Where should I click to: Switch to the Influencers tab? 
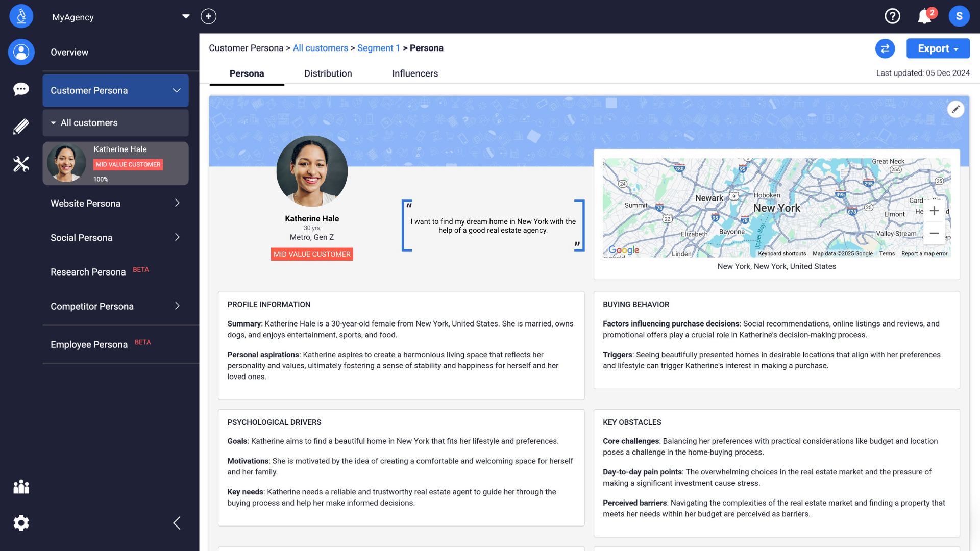pos(414,73)
